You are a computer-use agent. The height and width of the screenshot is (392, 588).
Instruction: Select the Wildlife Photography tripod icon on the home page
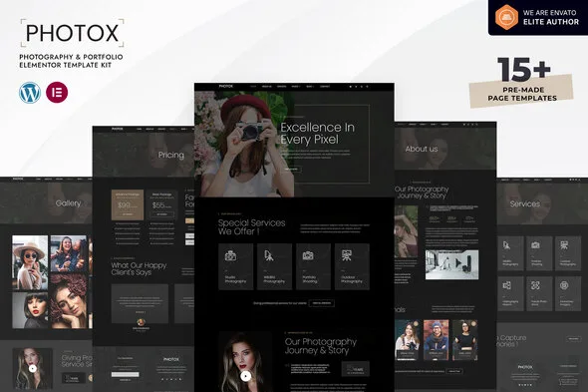click(268, 255)
